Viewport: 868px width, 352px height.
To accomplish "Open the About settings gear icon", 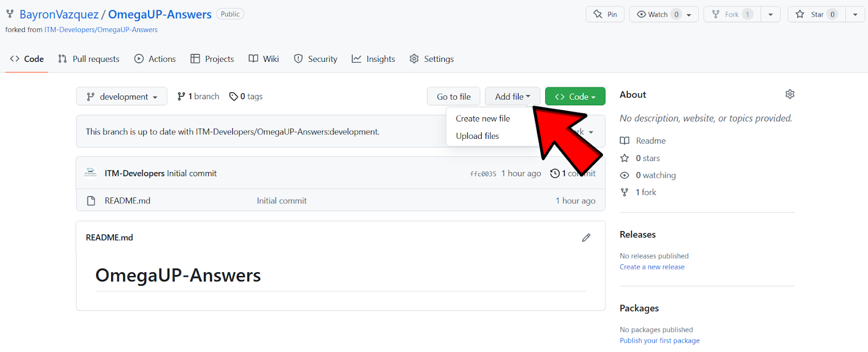I will pos(790,94).
